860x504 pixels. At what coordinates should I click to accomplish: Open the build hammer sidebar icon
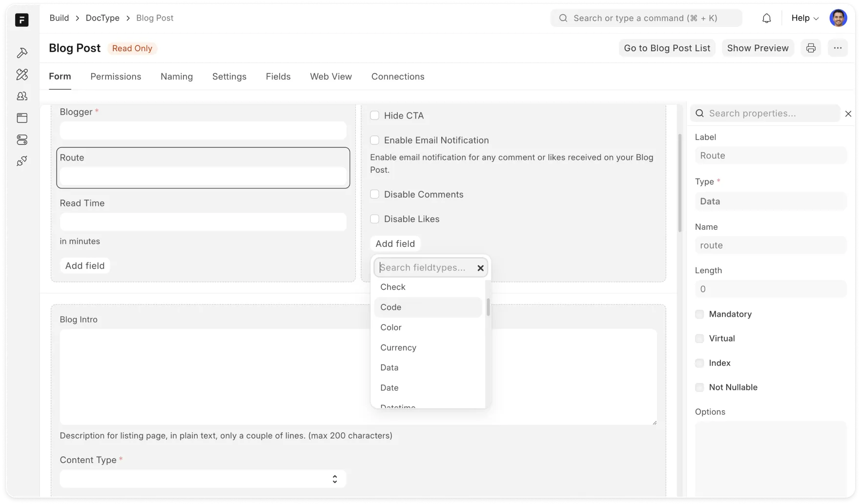coord(22,53)
